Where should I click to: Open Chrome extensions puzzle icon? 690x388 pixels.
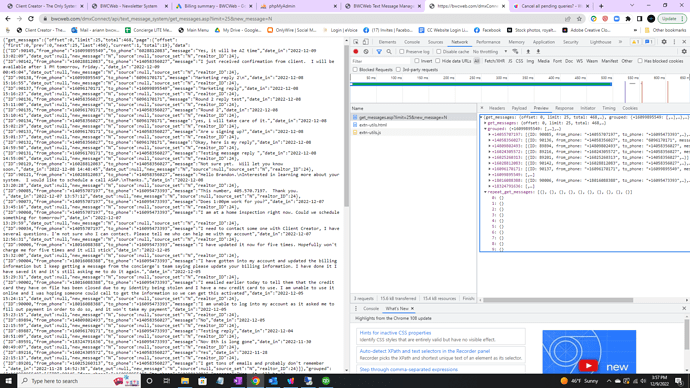coord(628,18)
